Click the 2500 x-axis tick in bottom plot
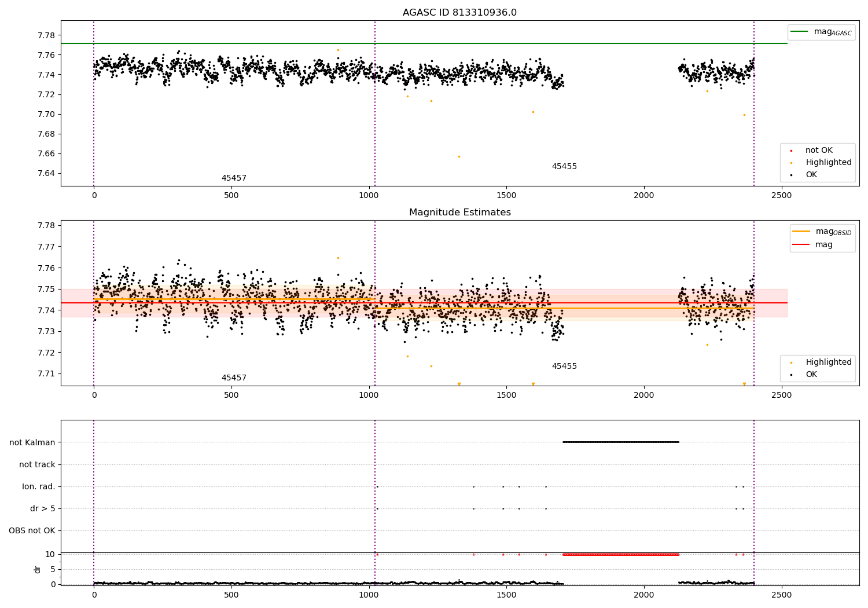868x608 pixels. click(782, 595)
